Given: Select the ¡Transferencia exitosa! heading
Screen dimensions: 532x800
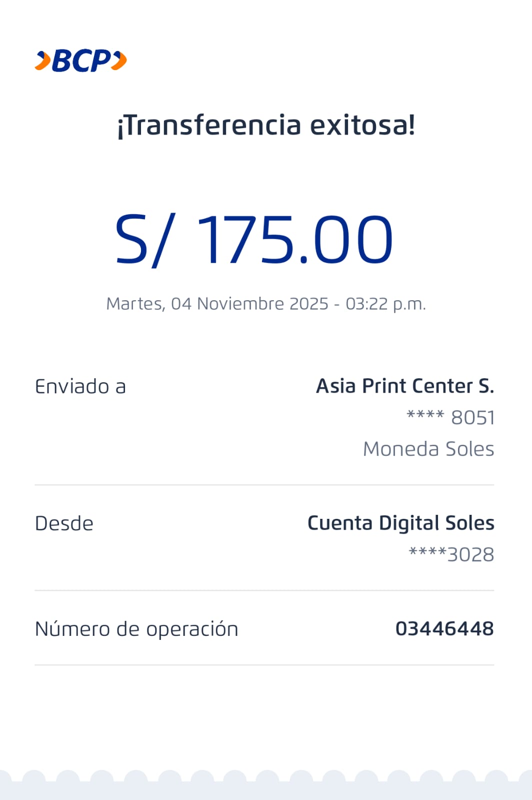Looking at the screenshot, I should (266, 125).
